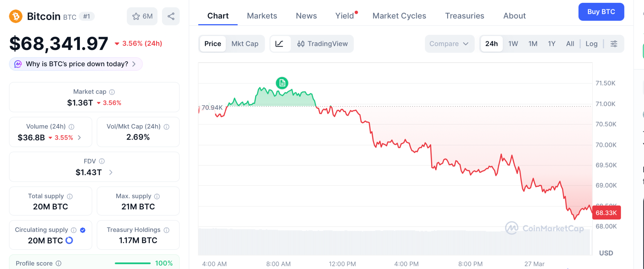Viewport: 644px width, 269px height.
Task: Select the 1W time range
Action: click(513, 44)
